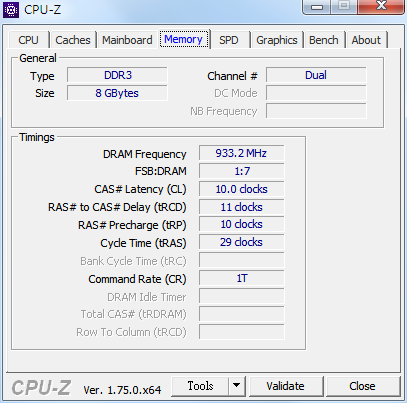Viewport: 407px width, 403px height.
Task: Close the window with the title bar X
Action: pyautogui.click(x=381, y=7)
